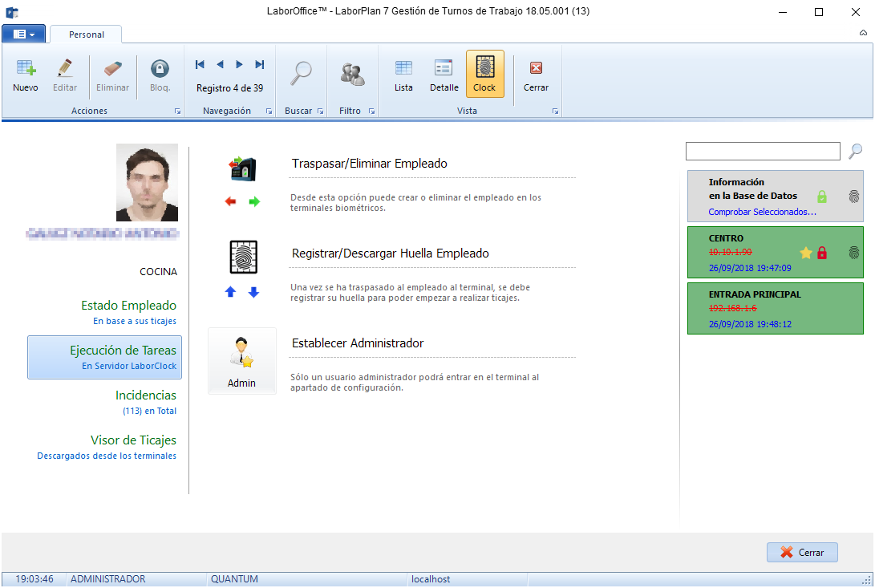This screenshot has height=588, width=875.
Task: Click the blue up arrow for fingerprint
Action: pos(230,291)
